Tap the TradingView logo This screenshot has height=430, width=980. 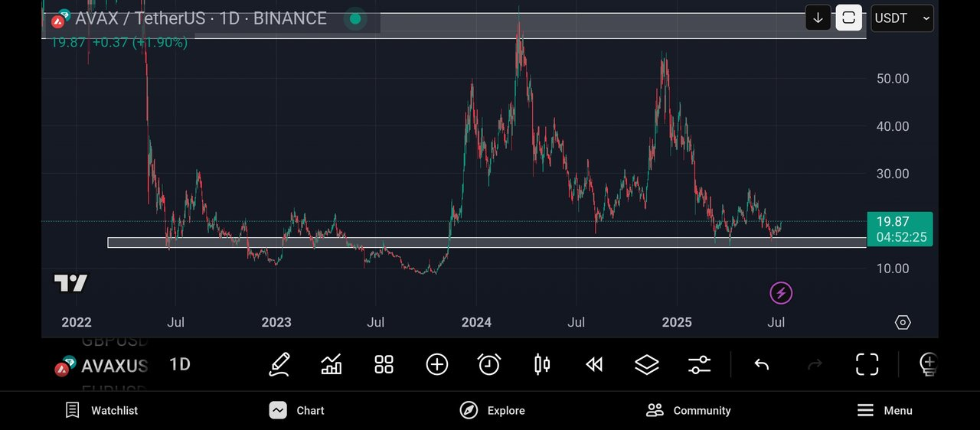click(70, 283)
